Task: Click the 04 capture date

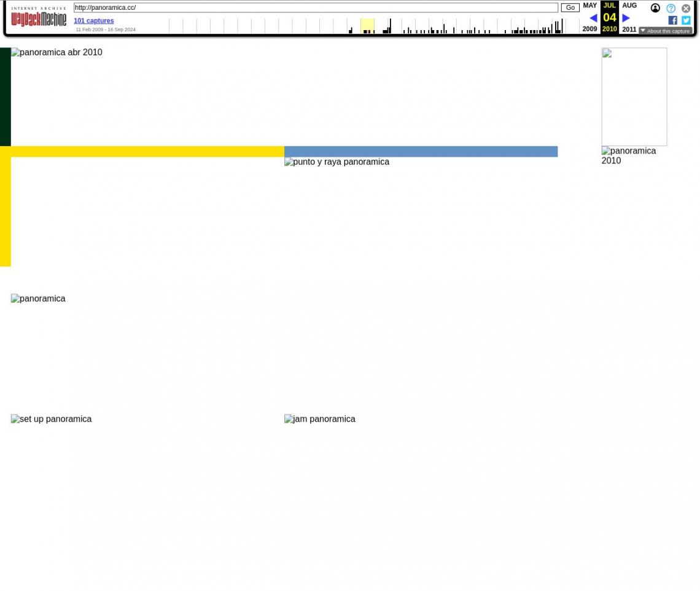Action: click(x=609, y=17)
